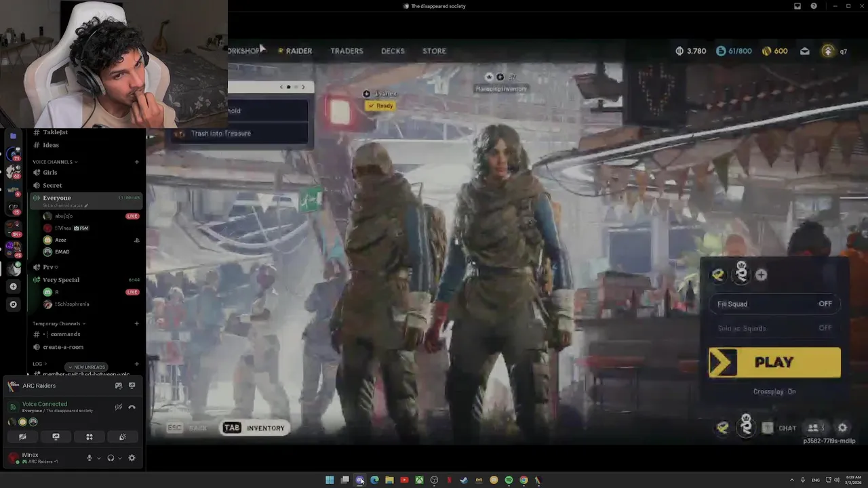Click the next arrow in quest panel
Viewport: 868px width, 488px height.
click(303, 87)
